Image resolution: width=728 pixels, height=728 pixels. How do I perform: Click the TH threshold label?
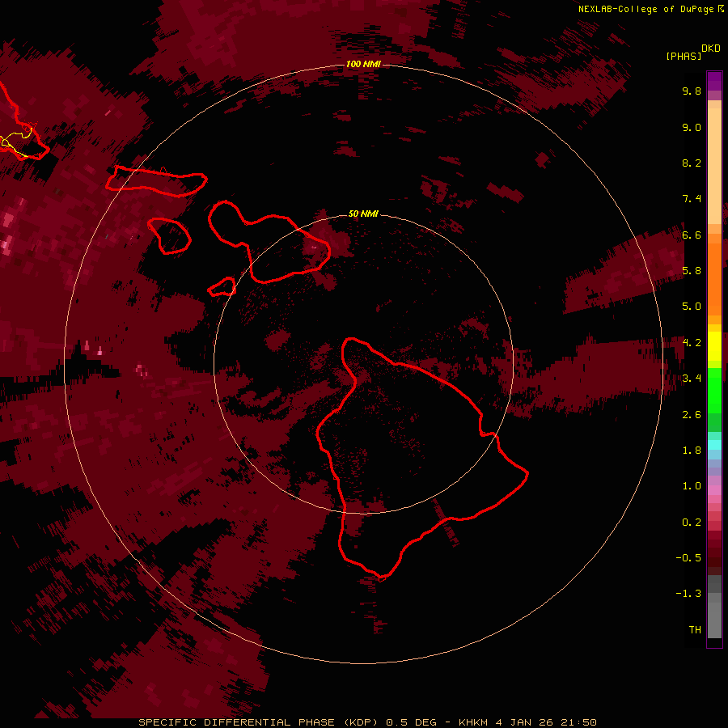click(x=695, y=630)
